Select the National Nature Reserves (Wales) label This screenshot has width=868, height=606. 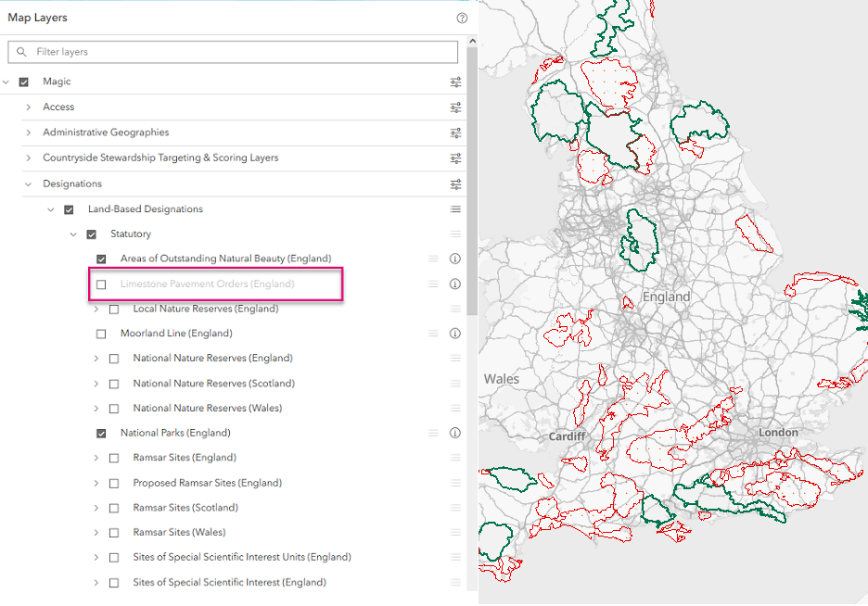[x=207, y=408]
